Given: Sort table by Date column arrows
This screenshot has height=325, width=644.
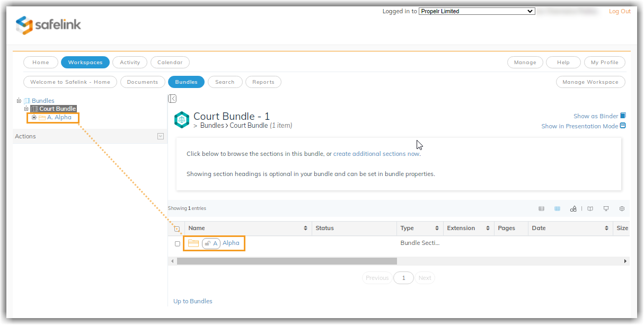Looking at the screenshot, I should (x=606, y=228).
